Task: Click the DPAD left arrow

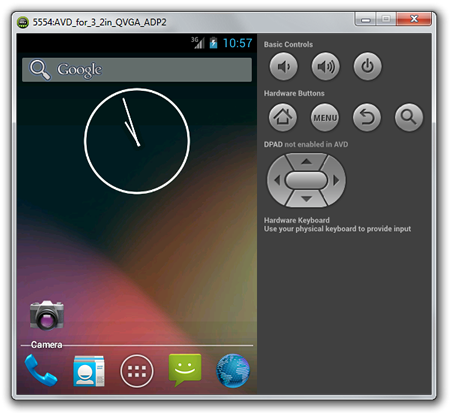Action: click(276, 180)
